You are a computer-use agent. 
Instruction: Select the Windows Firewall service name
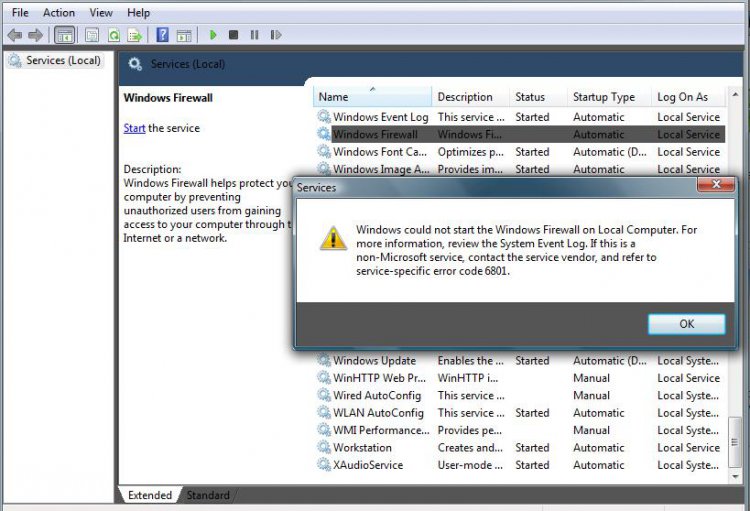[375, 134]
